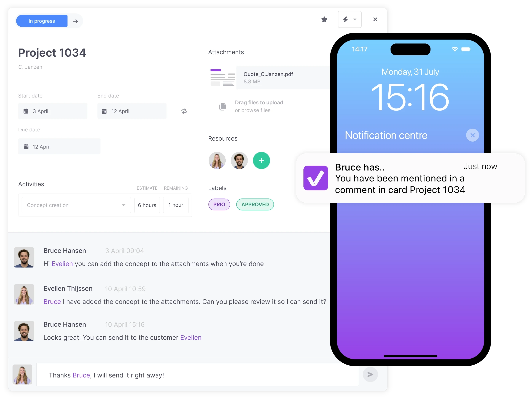Image resolution: width=532 pixels, height=399 pixels.
Task: Click the star/bookmark icon on Project 1034
Action: (x=325, y=20)
